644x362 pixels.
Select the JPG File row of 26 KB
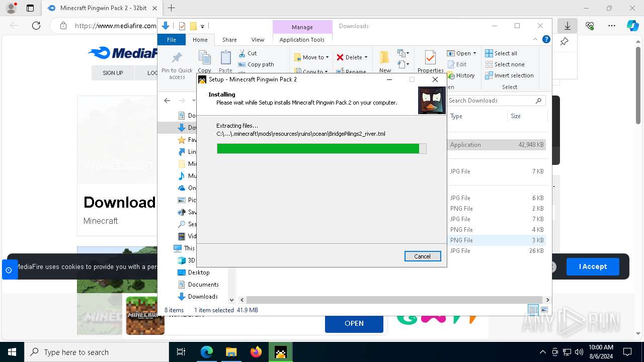(x=496, y=251)
